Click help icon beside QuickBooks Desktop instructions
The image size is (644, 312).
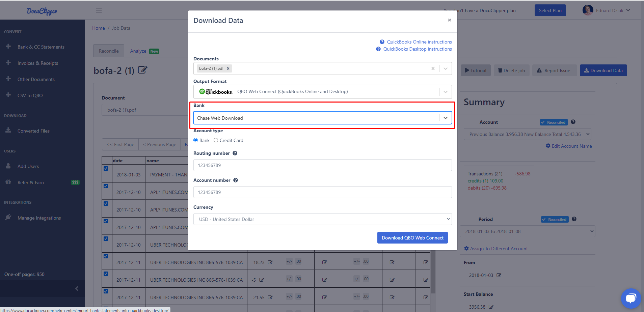point(378,49)
